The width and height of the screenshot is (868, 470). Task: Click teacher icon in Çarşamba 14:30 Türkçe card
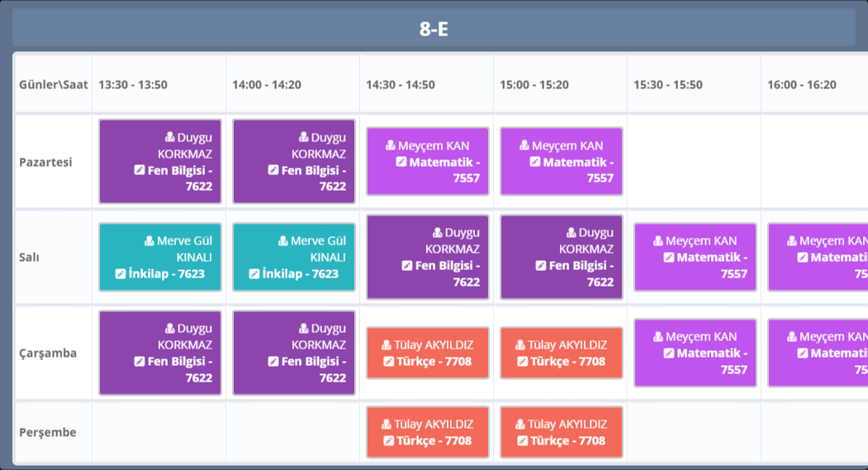pyautogui.click(x=387, y=345)
